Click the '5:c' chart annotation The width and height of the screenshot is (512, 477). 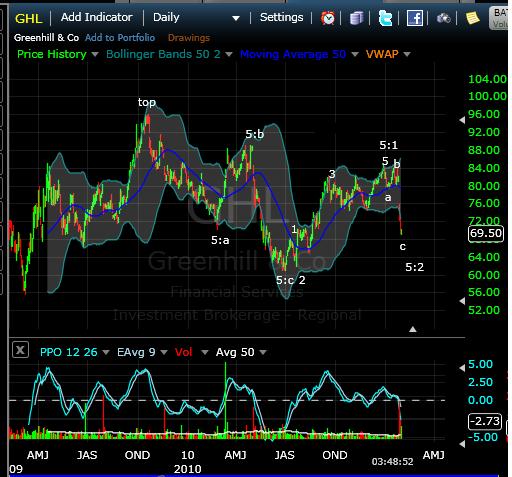click(285, 280)
